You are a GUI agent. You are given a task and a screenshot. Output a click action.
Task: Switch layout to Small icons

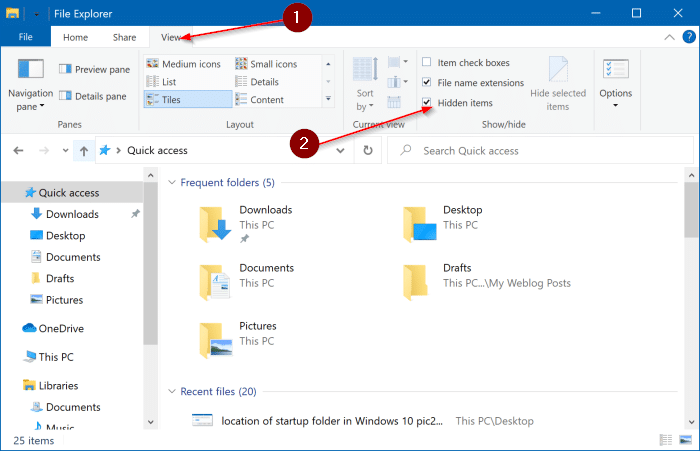266,64
